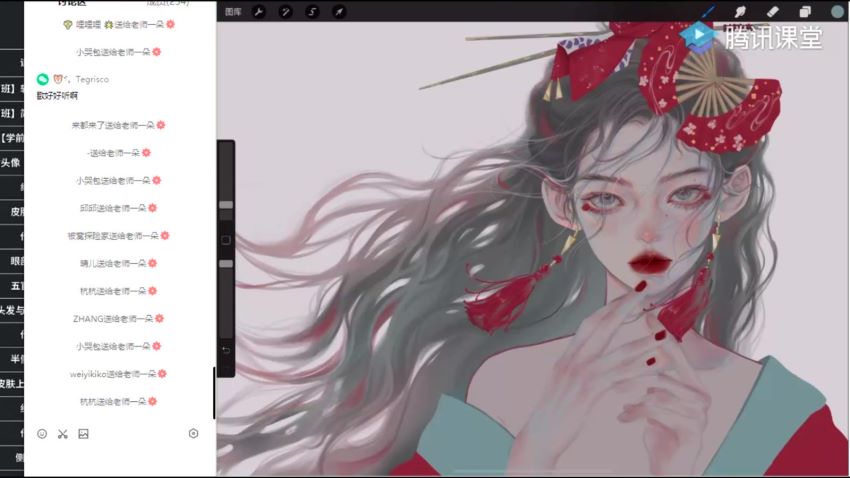This screenshot has width=850, height=478.
Task: Select the 【学前 chapter in course list
Action: [x=12, y=138]
